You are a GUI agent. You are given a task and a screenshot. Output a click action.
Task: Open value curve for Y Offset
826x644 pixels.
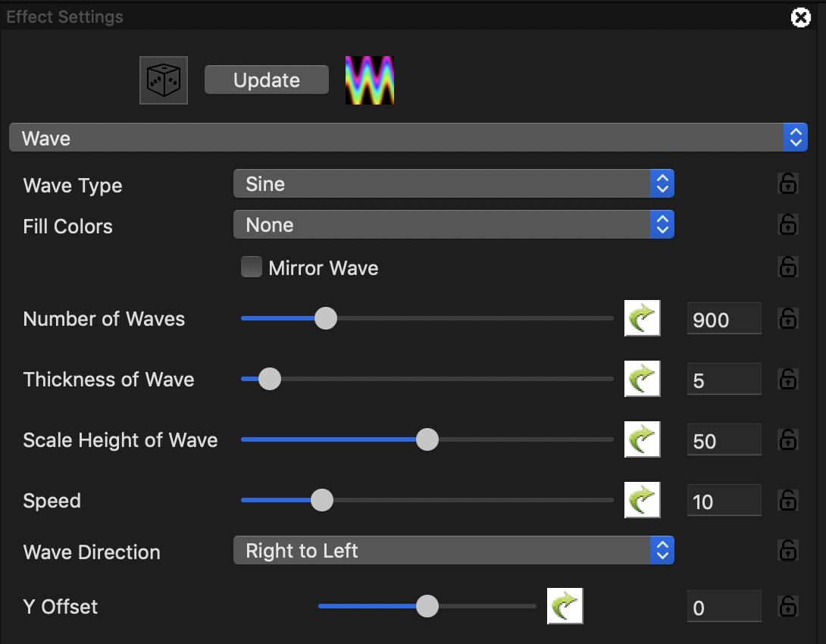565,606
